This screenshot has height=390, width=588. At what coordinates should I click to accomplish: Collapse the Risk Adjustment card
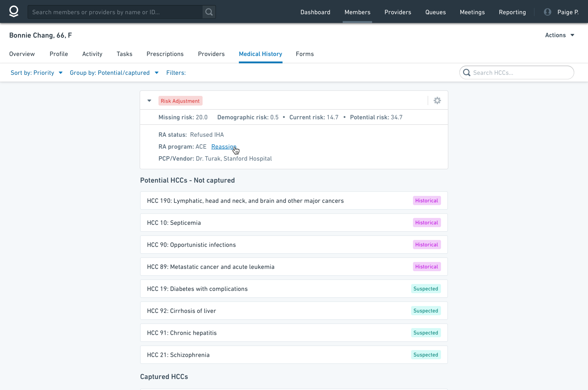[149, 101]
